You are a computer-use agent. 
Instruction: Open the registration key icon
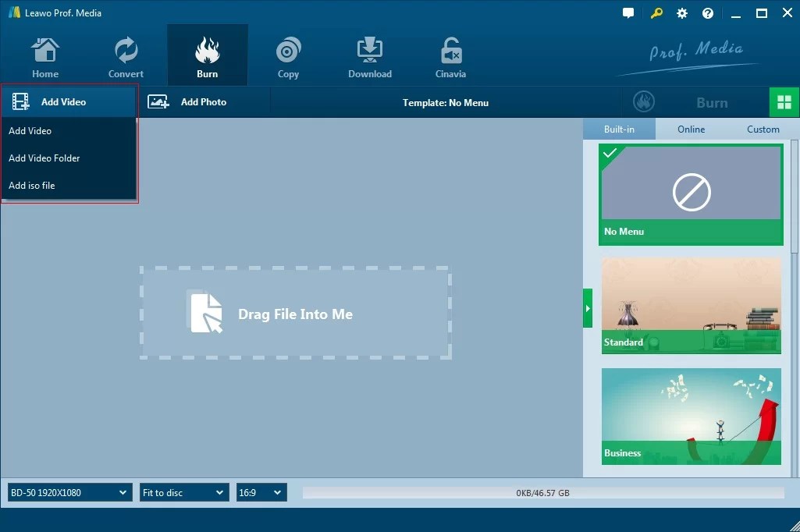[x=656, y=12]
